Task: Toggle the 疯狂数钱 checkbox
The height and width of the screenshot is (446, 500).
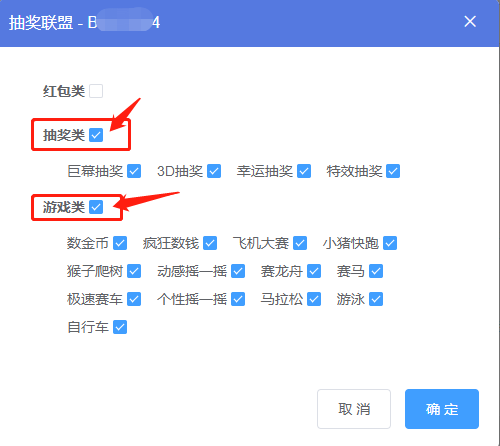Action: pyautogui.click(x=210, y=243)
